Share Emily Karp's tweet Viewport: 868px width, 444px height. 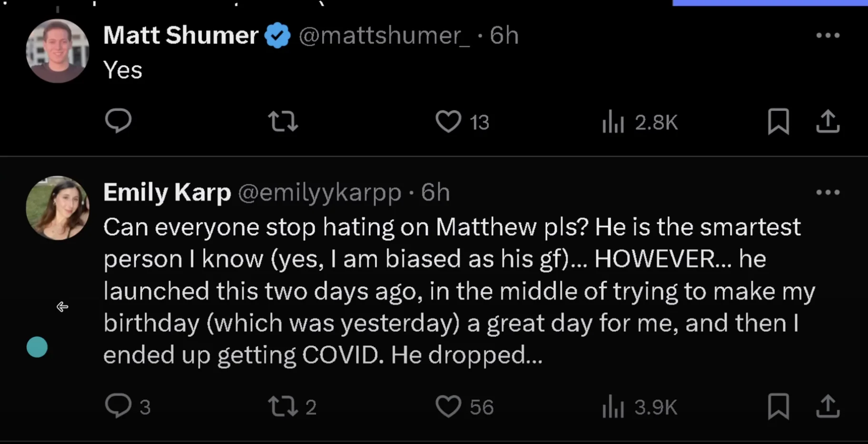click(828, 406)
